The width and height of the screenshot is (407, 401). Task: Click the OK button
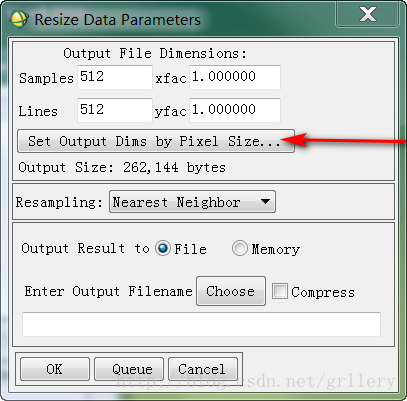pyautogui.click(x=55, y=369)
